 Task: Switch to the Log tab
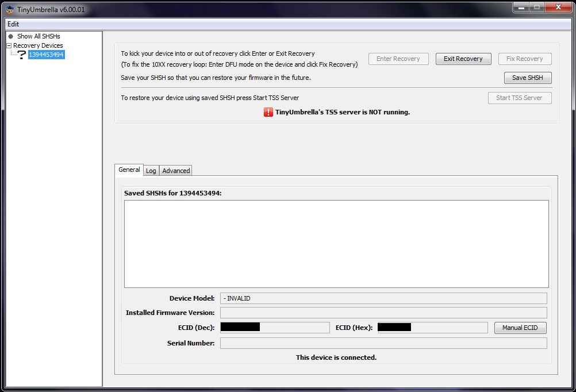coord(151,171)
